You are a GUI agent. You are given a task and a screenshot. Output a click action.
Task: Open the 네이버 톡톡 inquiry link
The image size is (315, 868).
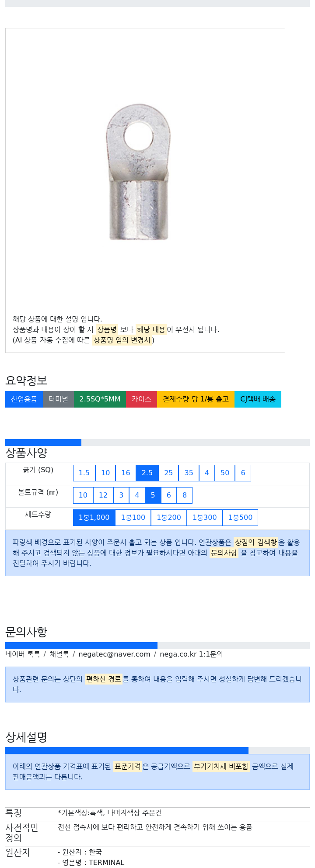pos(23,654)
